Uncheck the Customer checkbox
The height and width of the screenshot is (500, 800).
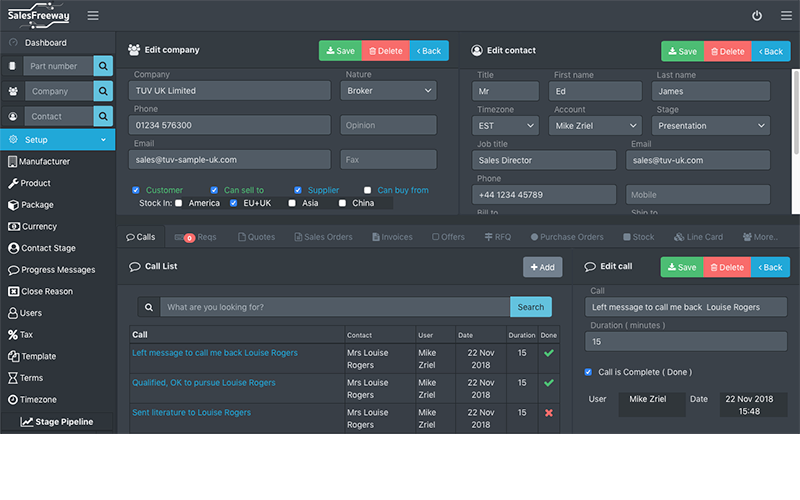click(x=136, y=190)
